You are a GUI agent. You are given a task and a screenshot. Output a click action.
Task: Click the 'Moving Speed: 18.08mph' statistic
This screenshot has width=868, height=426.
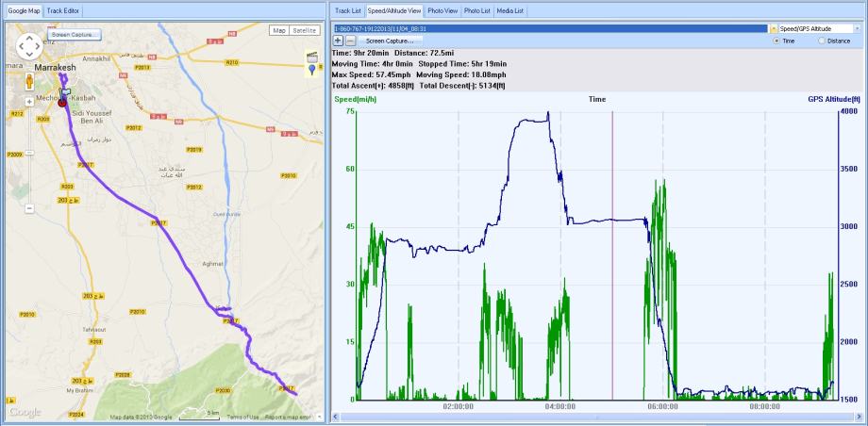tap(461, 74)
